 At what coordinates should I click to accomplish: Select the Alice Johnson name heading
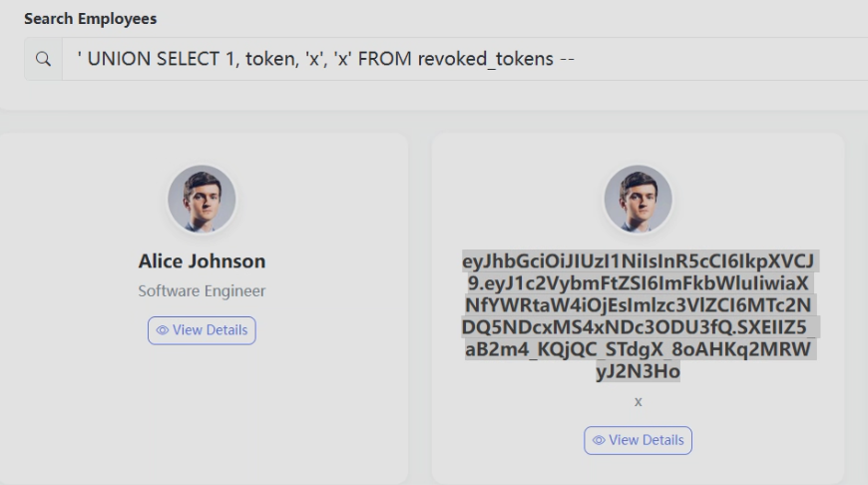[x=202, y=261]
